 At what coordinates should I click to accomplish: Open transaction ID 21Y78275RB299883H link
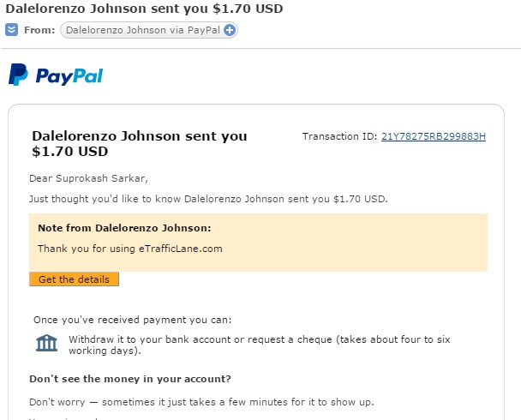click(x=434, y=136)
